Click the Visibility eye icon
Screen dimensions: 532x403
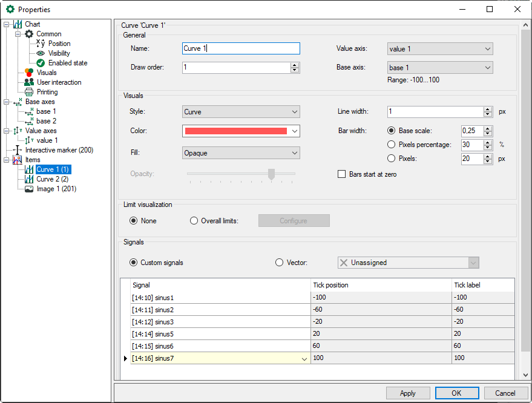pyautogui.click(x=41, y=53)
